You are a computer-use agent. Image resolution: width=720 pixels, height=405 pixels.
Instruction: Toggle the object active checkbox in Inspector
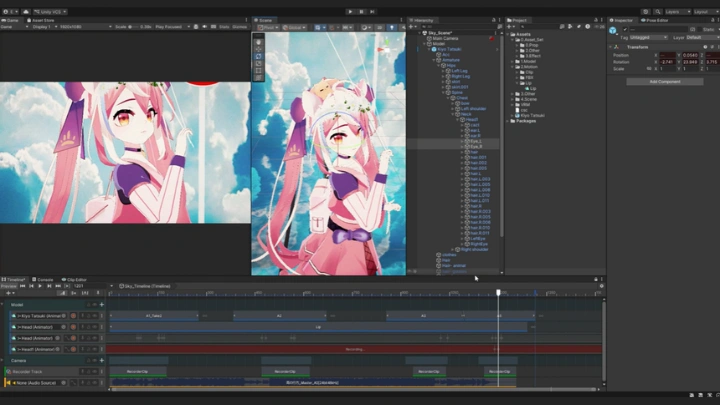click(625, 29)
